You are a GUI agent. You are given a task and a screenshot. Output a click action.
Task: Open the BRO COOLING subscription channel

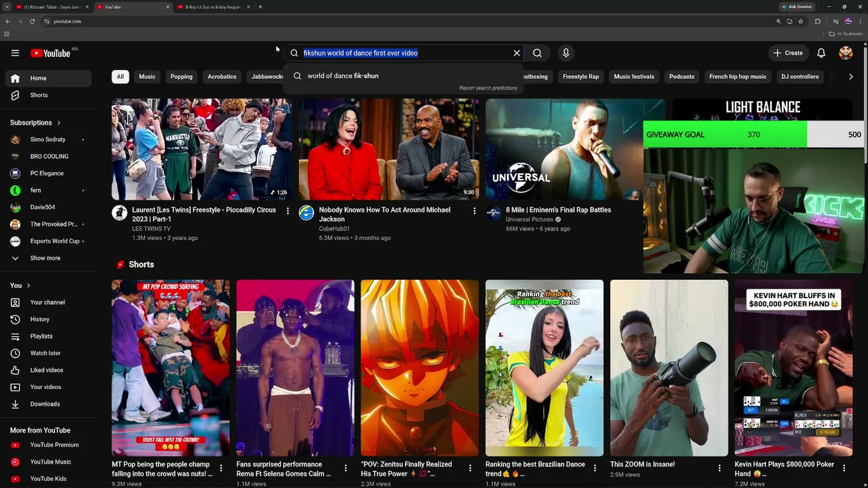[48, 157]
